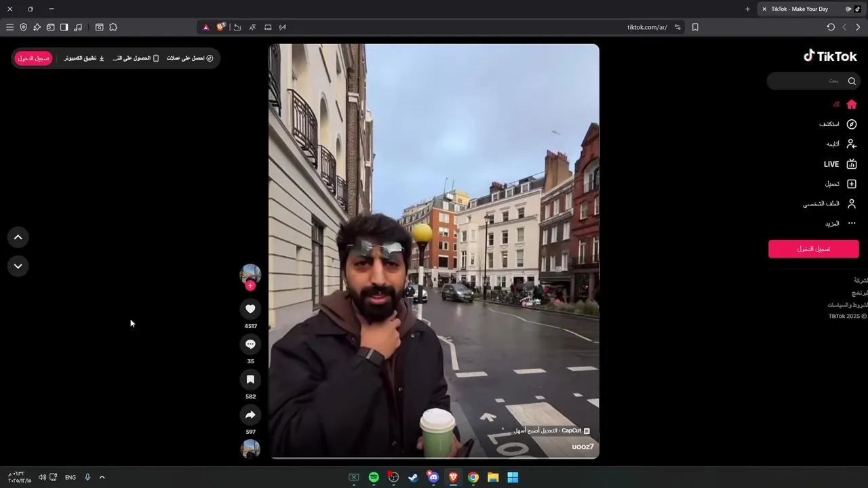Click the site settings tune icon
868x488 pixels.
(677, 27)
